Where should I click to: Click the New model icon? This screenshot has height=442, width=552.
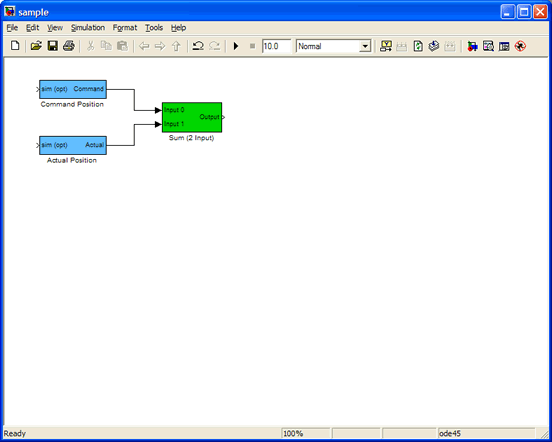coord(15,46)
